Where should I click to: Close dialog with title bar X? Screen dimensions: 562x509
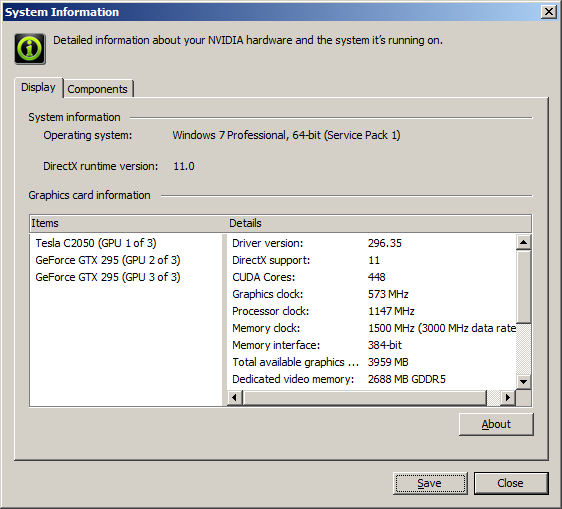point(549,12)
